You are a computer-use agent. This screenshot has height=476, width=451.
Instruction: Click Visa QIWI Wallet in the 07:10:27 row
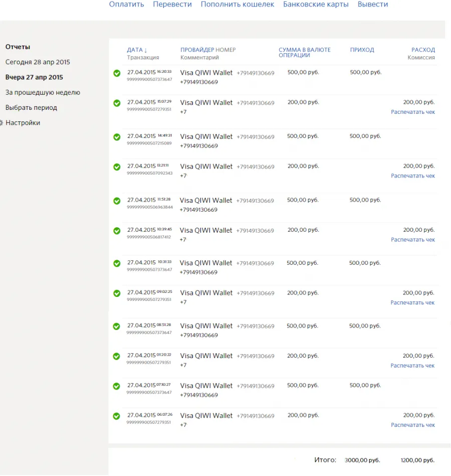pyautogui.click(x=206, y=386)
